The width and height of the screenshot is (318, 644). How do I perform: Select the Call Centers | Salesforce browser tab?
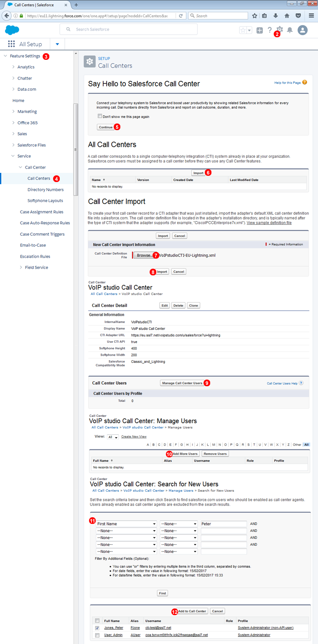(37, 5)
